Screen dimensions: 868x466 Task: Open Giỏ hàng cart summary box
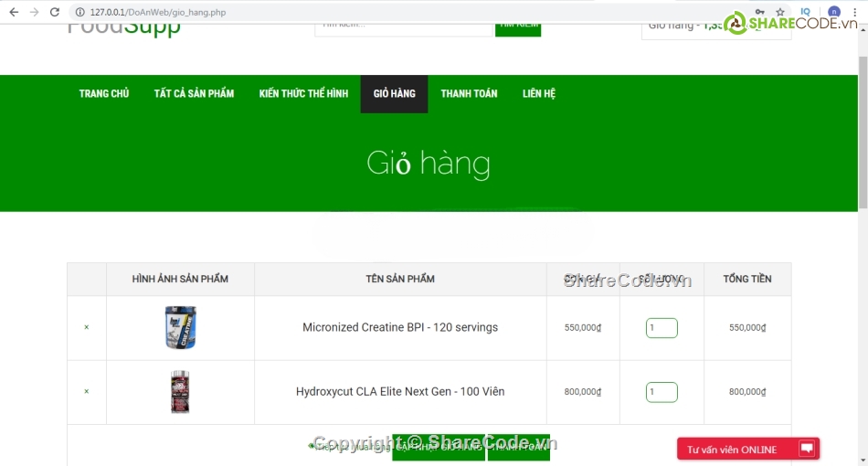716,32
